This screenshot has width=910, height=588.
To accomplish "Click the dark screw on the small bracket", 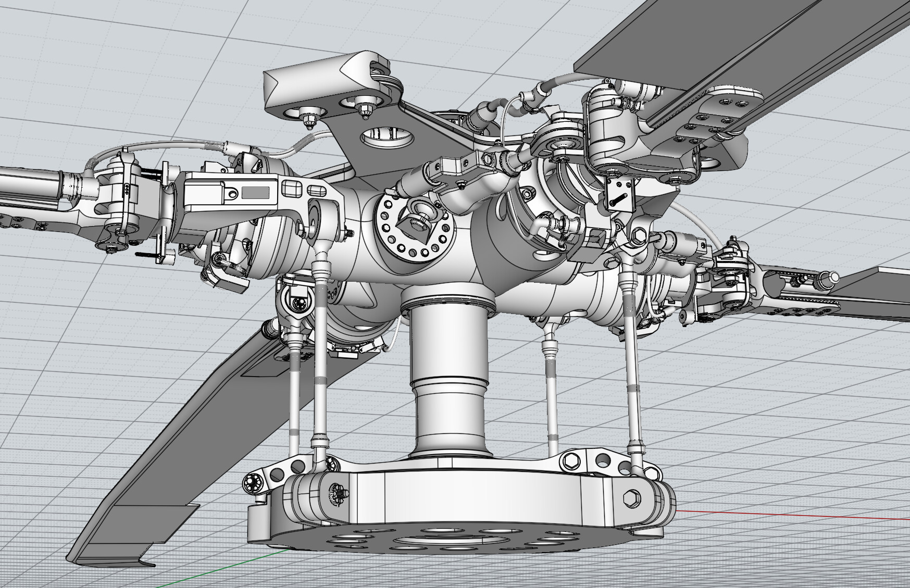I will coord(618,198).
